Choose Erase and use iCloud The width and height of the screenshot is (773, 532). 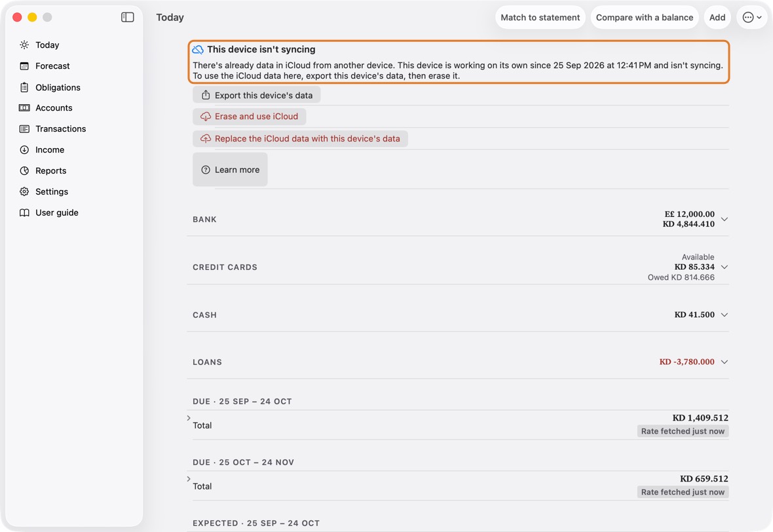pos(250,117)
